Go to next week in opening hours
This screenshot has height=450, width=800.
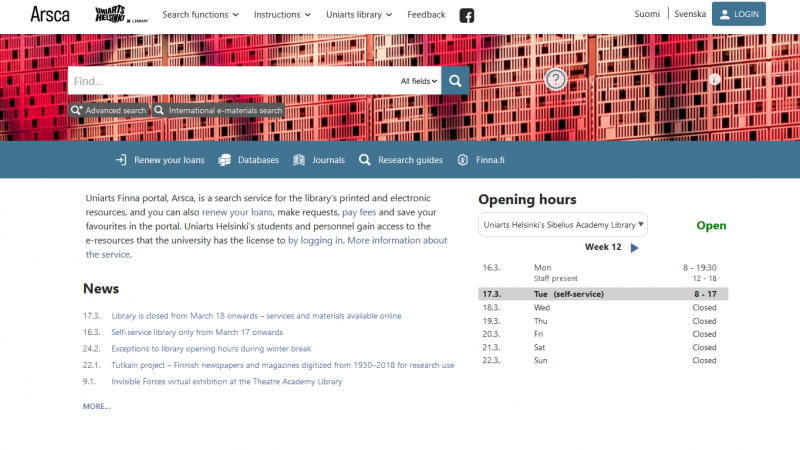(635, 248)
